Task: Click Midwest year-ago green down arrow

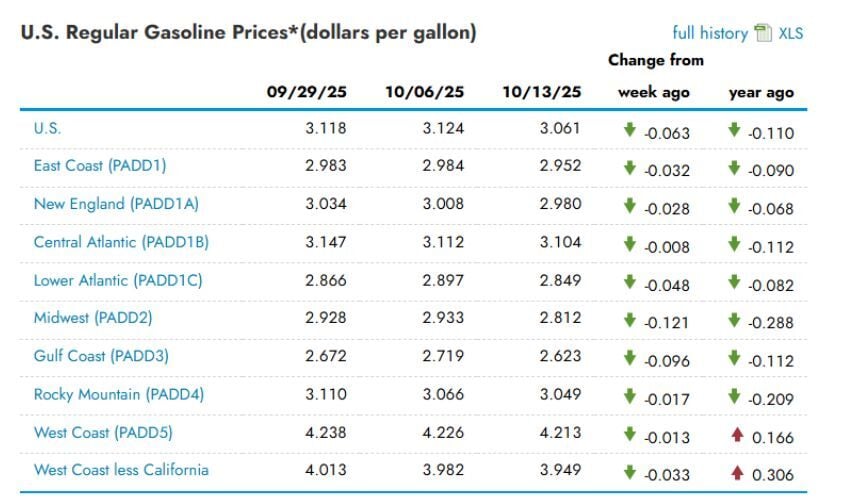Action: (734, 320)
